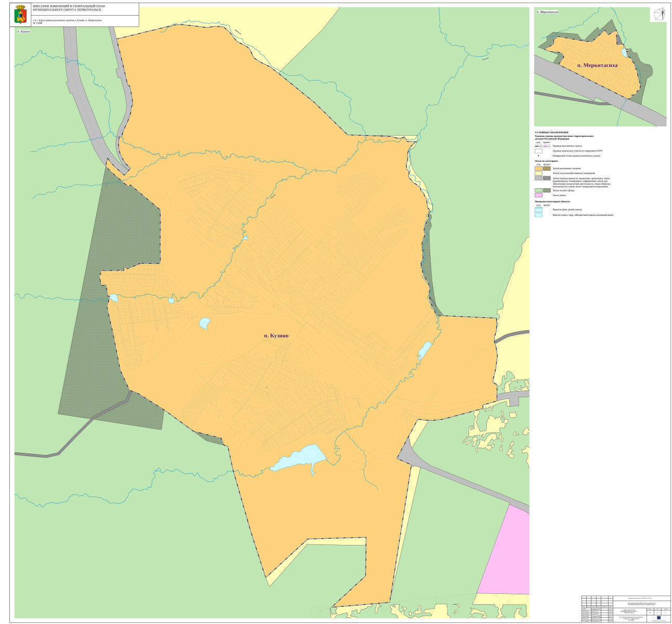Select pink reserve lands legend swatch
672x624 pixels.
pyautogui.click(x=538, y=195)
